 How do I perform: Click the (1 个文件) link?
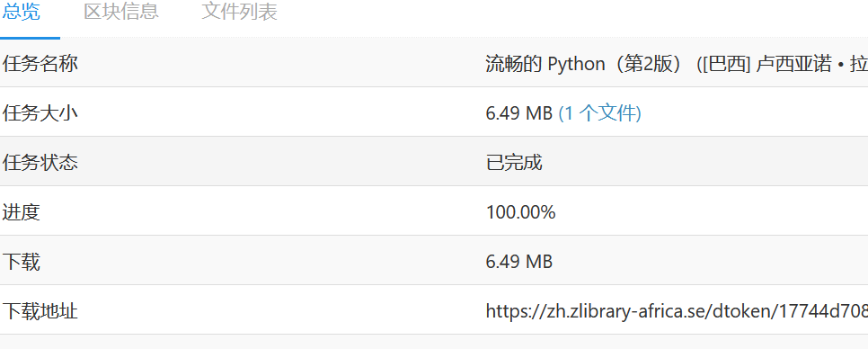click(599, 113)
